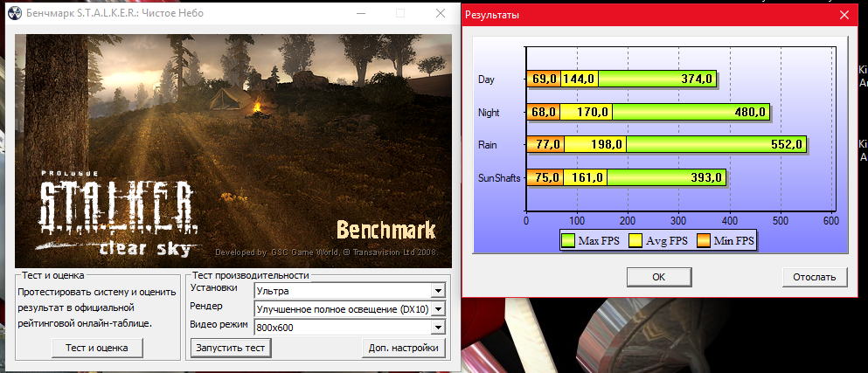
Task: Click the Night minimum value 68,0
Action: click(545, 113)
